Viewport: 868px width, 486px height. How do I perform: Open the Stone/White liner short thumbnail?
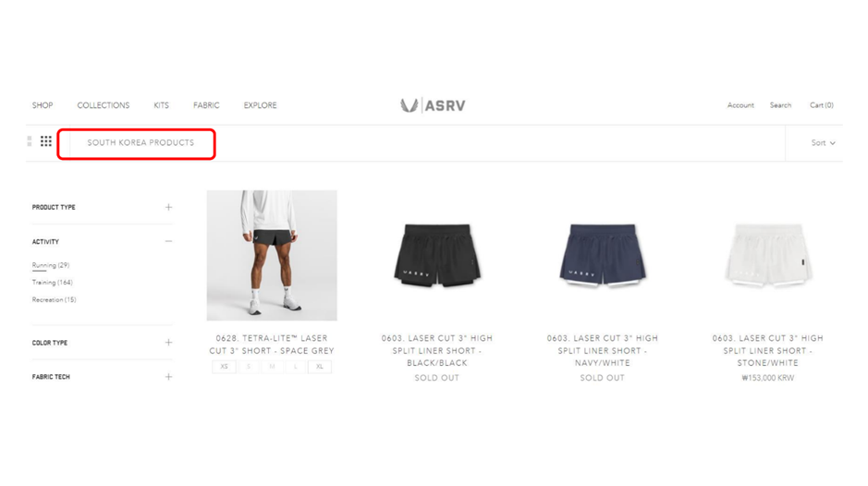click(x=768, y=255)
